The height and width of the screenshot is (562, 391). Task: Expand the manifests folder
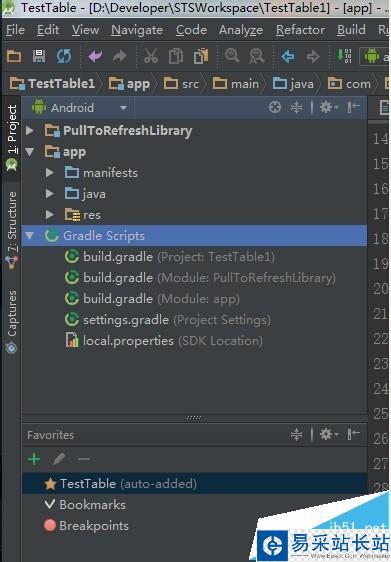click(x=50, y=173)
